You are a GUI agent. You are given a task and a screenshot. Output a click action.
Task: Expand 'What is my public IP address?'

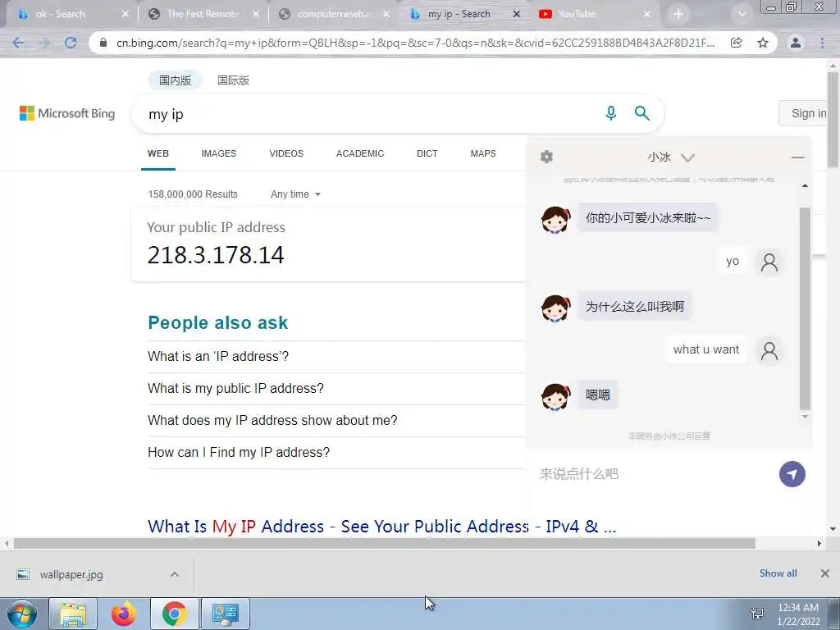(x=336, y=388)
